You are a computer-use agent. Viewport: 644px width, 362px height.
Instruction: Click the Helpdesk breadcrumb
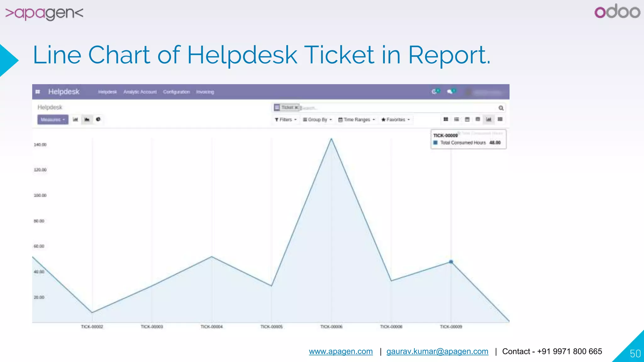[50, 107]
